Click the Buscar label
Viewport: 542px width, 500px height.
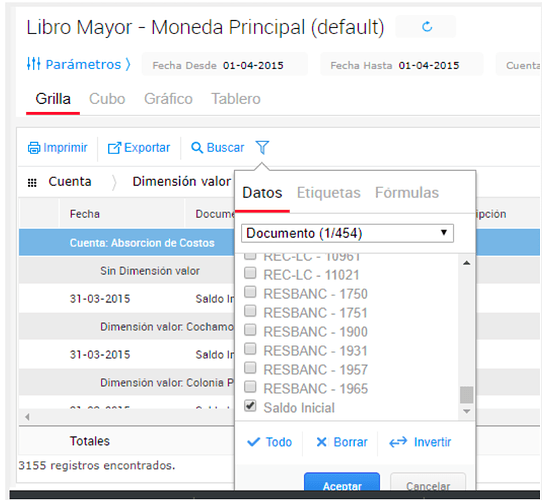tap(225, 148)
